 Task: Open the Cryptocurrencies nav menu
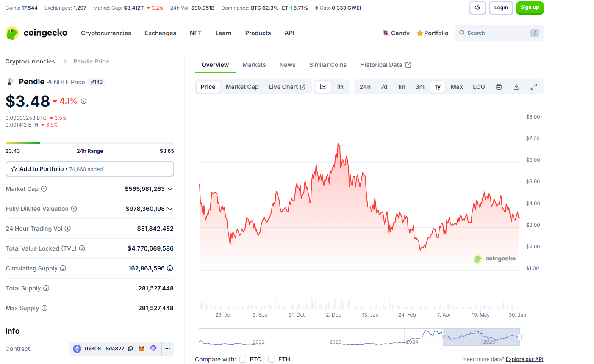[106, 33]
